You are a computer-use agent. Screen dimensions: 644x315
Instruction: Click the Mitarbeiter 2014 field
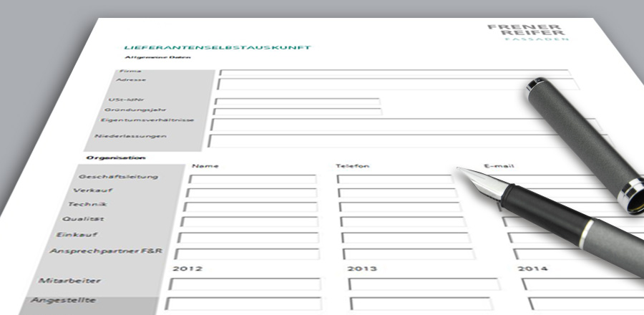click(x=582, y=284)
